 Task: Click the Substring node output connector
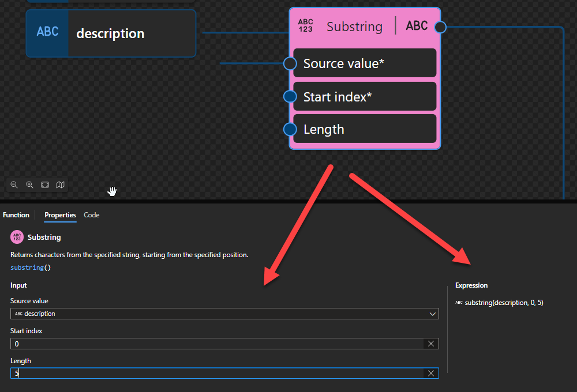440,27
